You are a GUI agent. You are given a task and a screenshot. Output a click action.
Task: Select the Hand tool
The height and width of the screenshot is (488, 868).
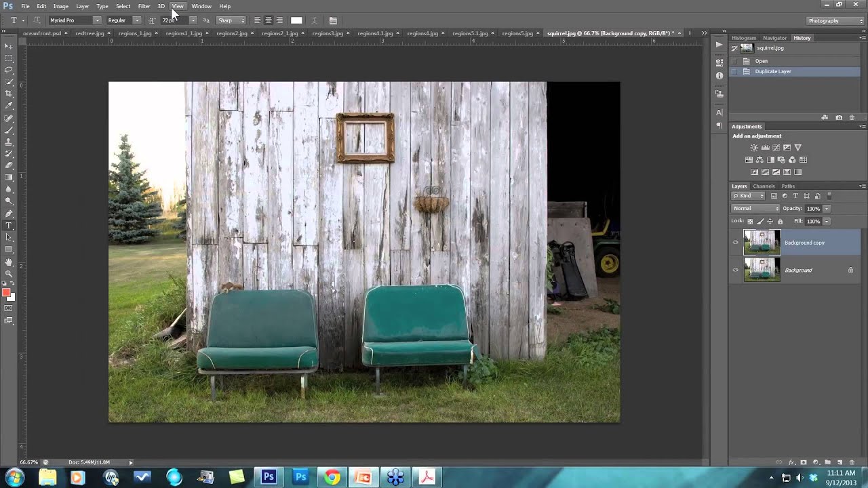(x=9, y=262)
